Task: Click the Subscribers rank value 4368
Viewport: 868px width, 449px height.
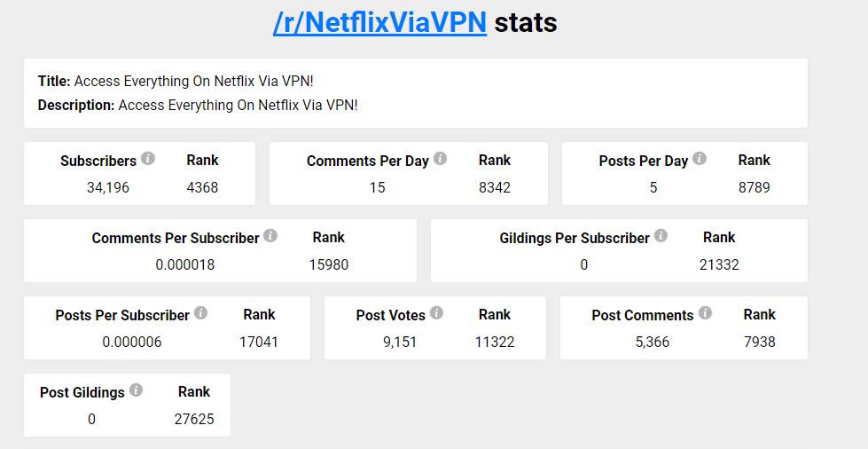Action: [202, 187]
